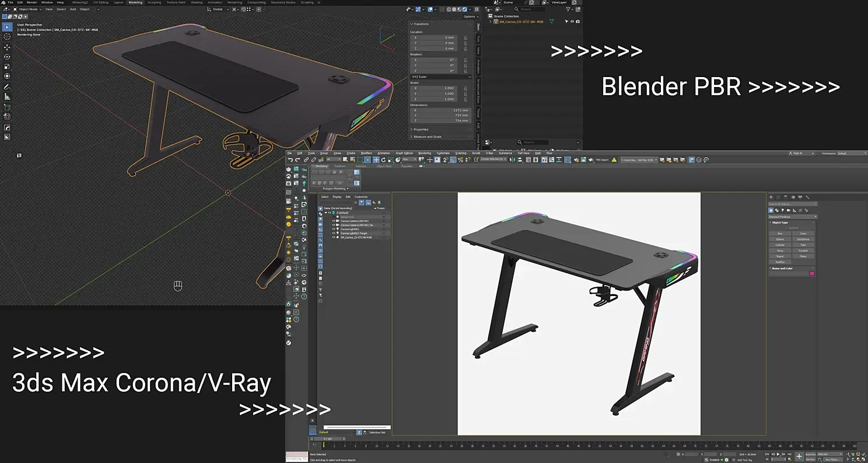Open the Object Mode dropdown

[27, 9]
